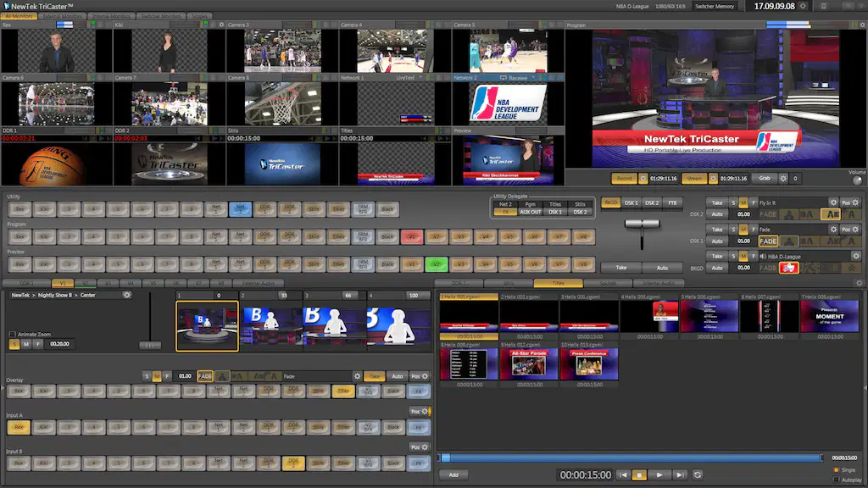Screen dimensions: 868x488
Task: Stop media player playback
Action: pyautogui.click(x=639, y=474)
